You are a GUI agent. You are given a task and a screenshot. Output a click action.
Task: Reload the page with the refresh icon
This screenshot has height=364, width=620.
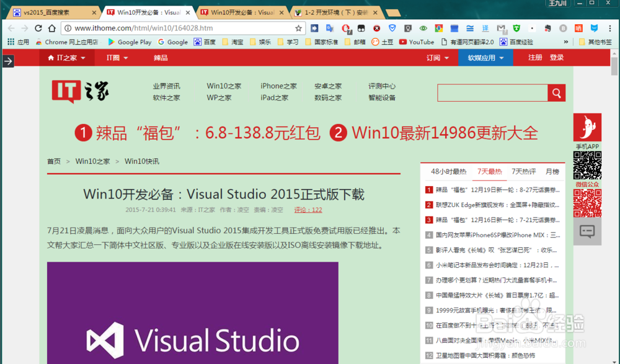pyautogui.click(x=38, y=28)
